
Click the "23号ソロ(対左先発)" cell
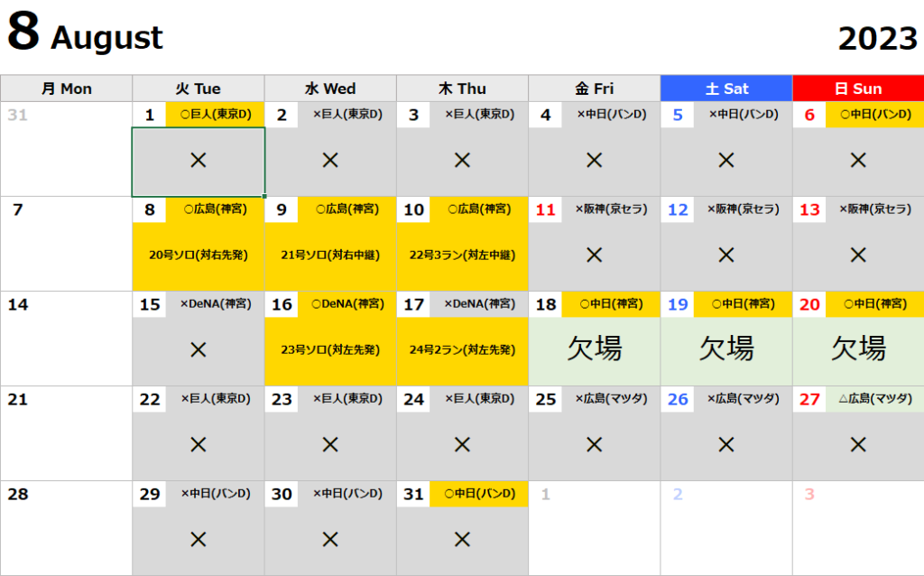(330, 350)
